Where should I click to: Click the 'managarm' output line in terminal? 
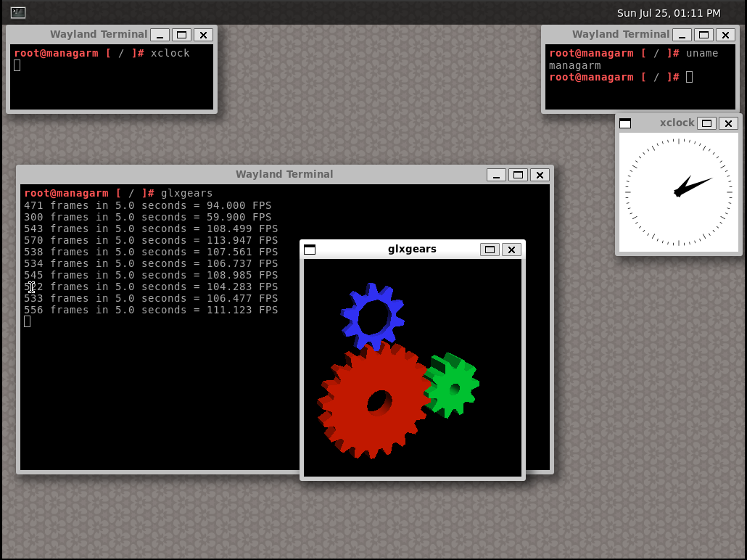[x=574, y=65]
